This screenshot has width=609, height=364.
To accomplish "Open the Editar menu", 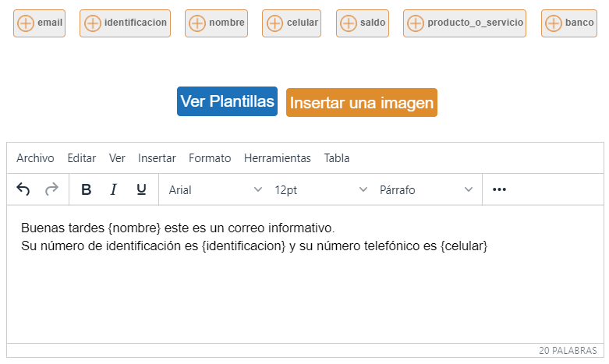I will pos(82,158).
